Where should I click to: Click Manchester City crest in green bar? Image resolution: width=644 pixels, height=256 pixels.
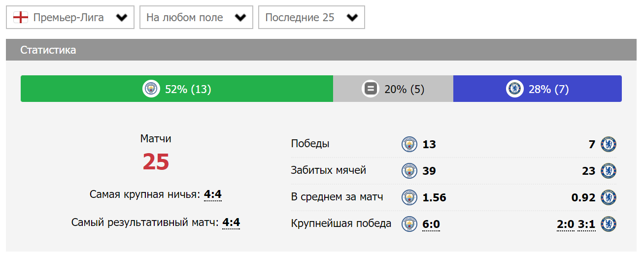tap(151, 89)
